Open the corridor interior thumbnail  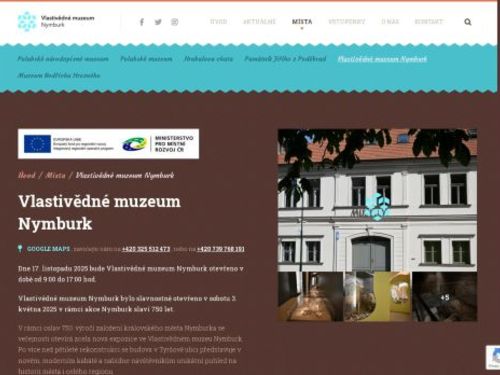tap(310, 296)
